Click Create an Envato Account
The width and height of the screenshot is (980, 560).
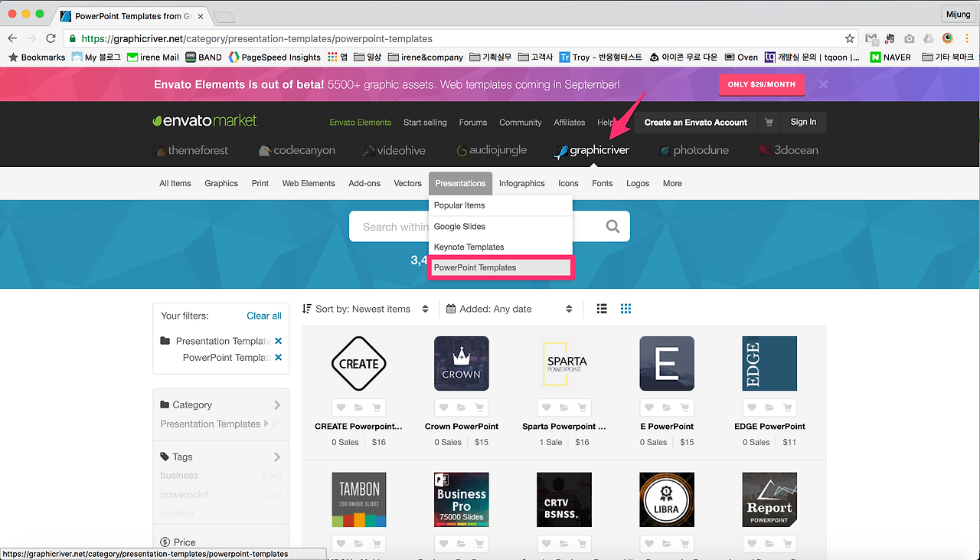696,122
